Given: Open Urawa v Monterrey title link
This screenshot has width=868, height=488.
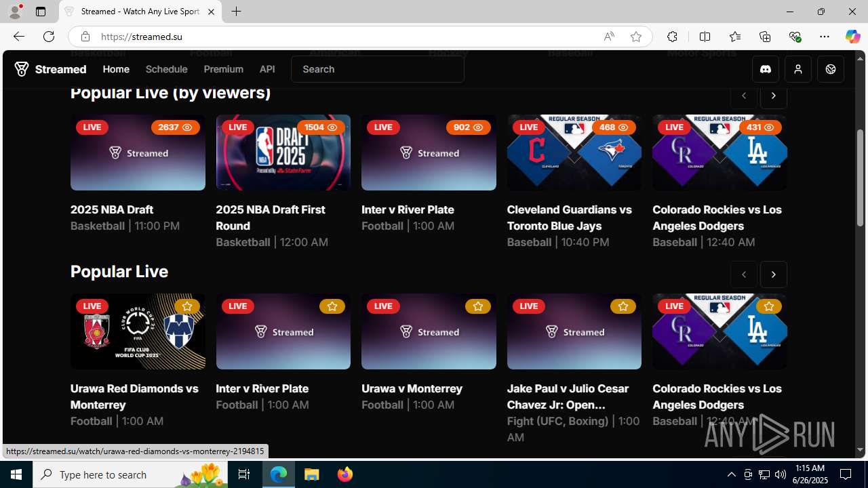Looking at the screenshot, I should (x=412, y=389).
